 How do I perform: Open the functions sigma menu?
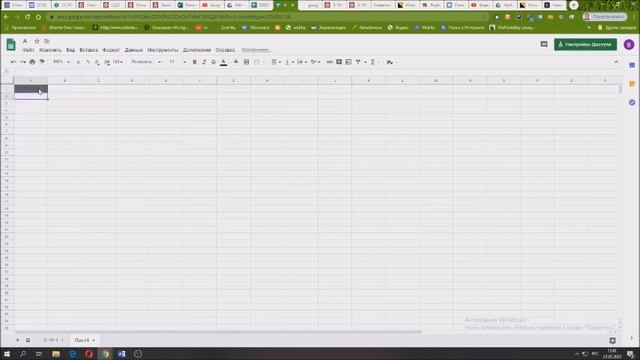(x=372, y=62)
